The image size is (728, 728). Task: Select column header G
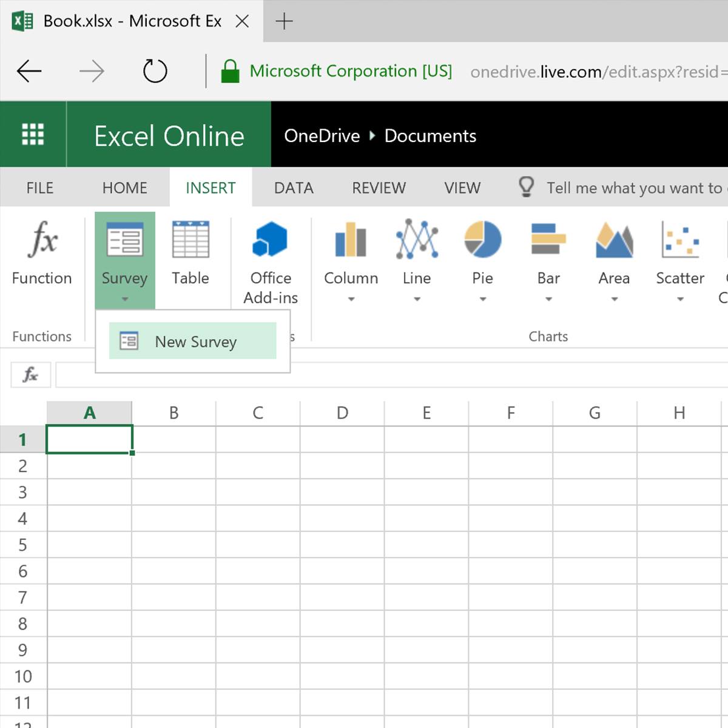tap(595, 413)
